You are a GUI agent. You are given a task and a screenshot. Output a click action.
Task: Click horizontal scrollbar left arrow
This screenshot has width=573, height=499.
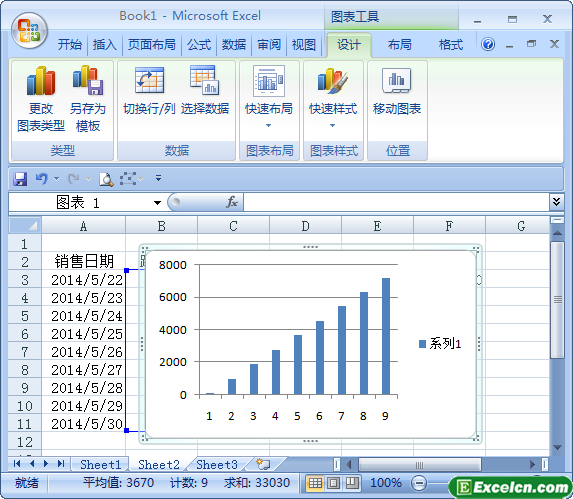click(349, 464)
